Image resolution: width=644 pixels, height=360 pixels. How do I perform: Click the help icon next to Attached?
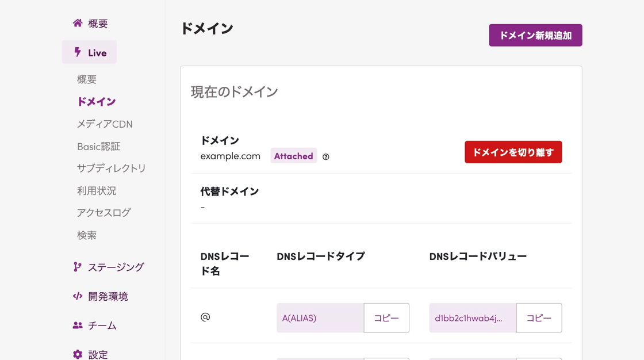point(326,157)
